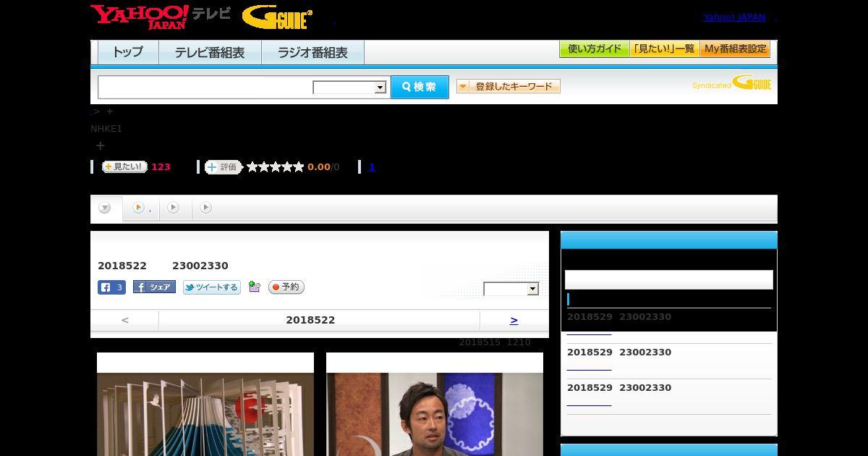The width and height of the screenshot is (868, 456).
Task: Go to previous date with < arrow
Action: (x=125, y=320)
